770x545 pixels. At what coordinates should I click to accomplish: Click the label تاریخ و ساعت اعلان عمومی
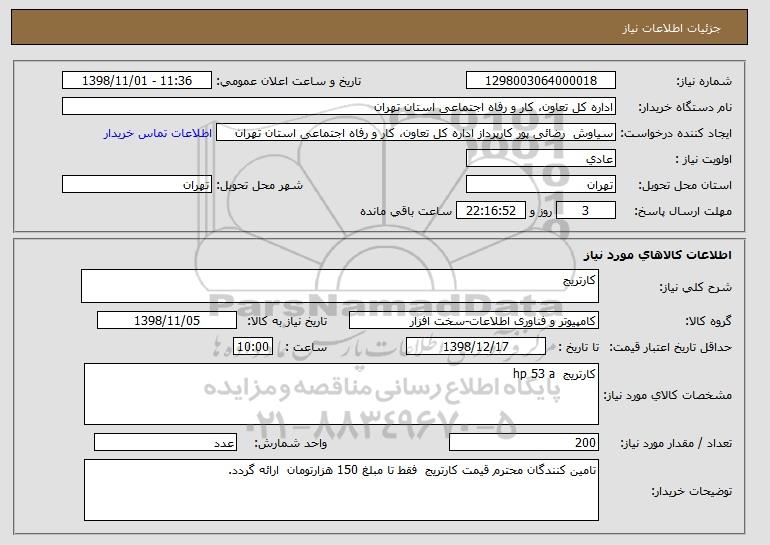coord(289,81)
